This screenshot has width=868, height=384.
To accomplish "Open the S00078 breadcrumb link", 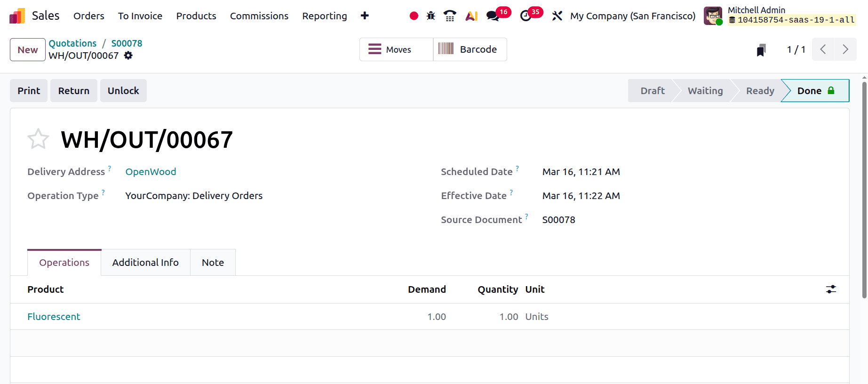I will click(x=127, y=43).
